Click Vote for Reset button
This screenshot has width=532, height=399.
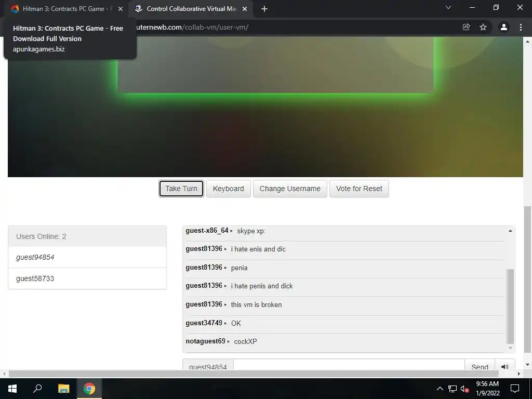point(359,189)
